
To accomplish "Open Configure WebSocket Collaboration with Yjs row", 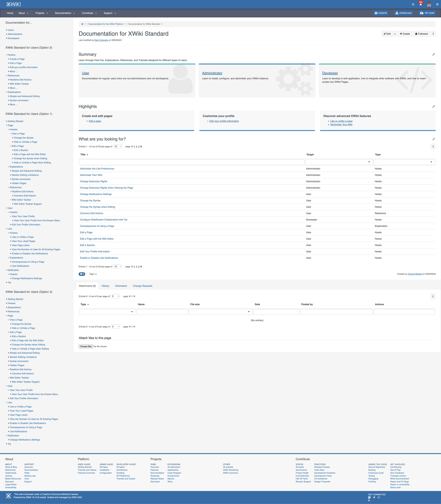I will tap(104, 220).
